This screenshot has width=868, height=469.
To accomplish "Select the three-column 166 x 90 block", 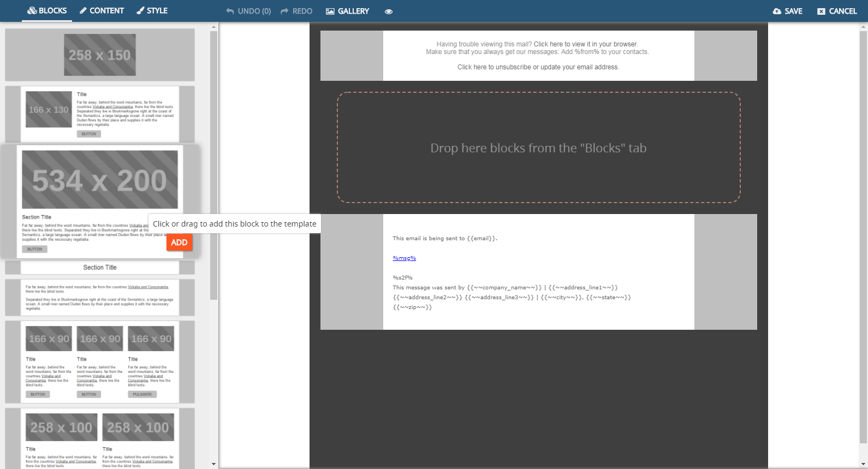I will [100, 361].
